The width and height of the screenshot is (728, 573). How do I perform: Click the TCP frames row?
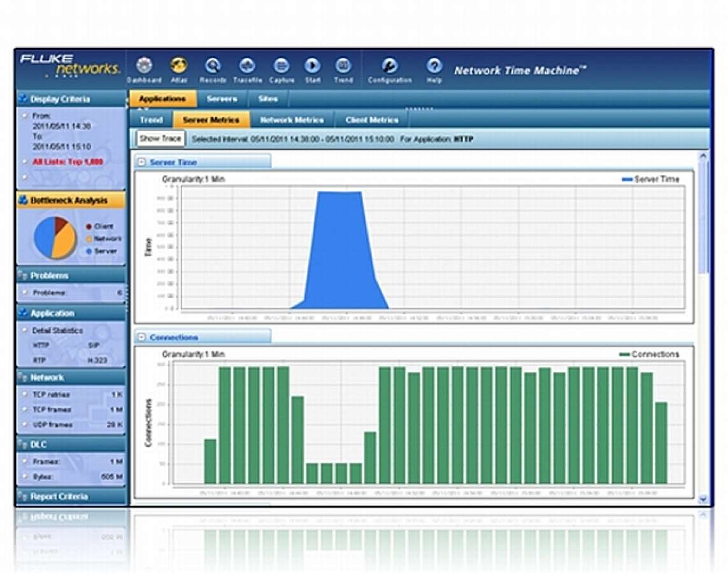(73, 409)
